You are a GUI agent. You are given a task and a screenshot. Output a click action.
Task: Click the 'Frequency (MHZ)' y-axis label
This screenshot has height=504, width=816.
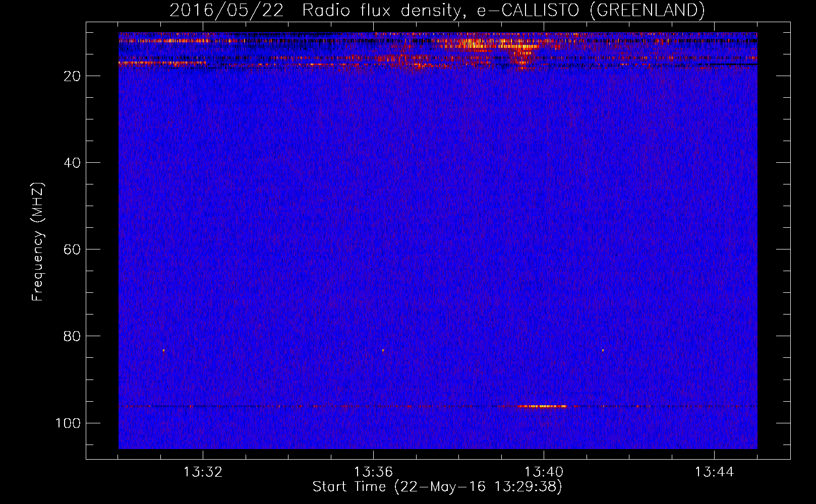coord(38,242)
